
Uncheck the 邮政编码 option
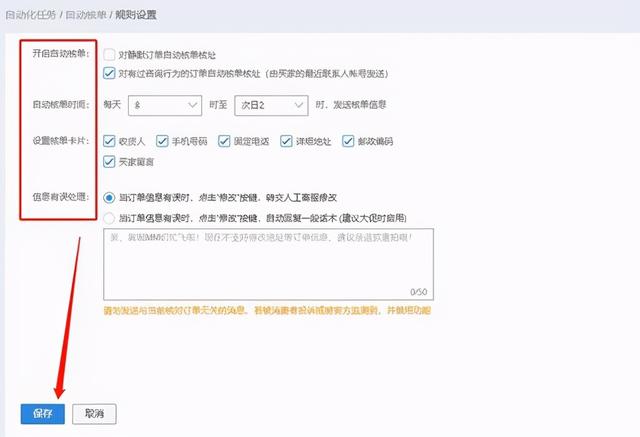coord(346,141)
